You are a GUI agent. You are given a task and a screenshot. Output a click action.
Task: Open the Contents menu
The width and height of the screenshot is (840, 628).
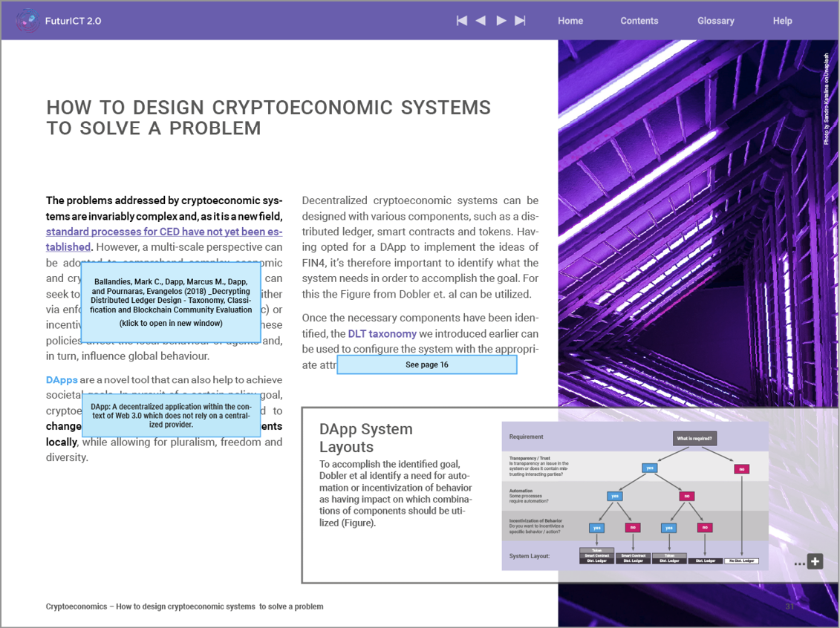[639, 21]
